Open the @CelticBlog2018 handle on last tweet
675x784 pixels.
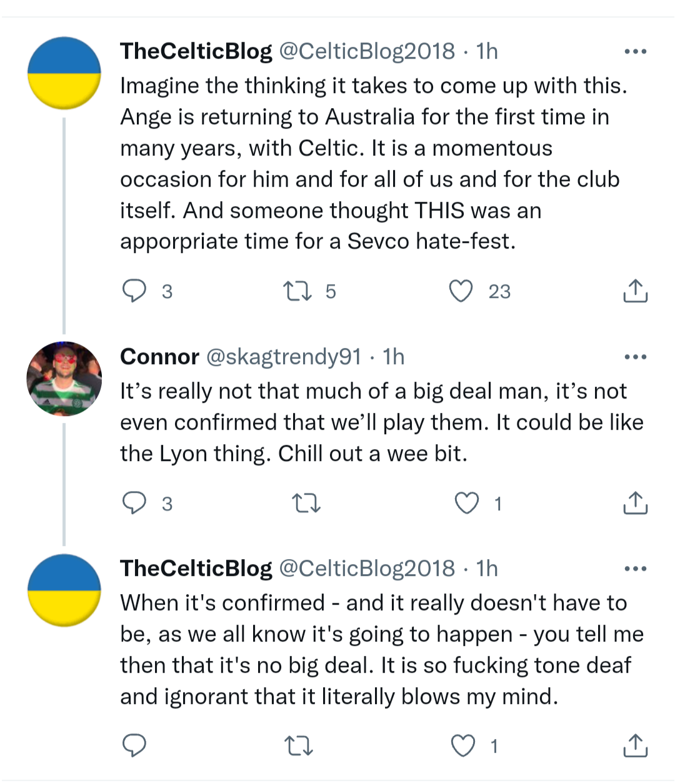tap(366, 568)
